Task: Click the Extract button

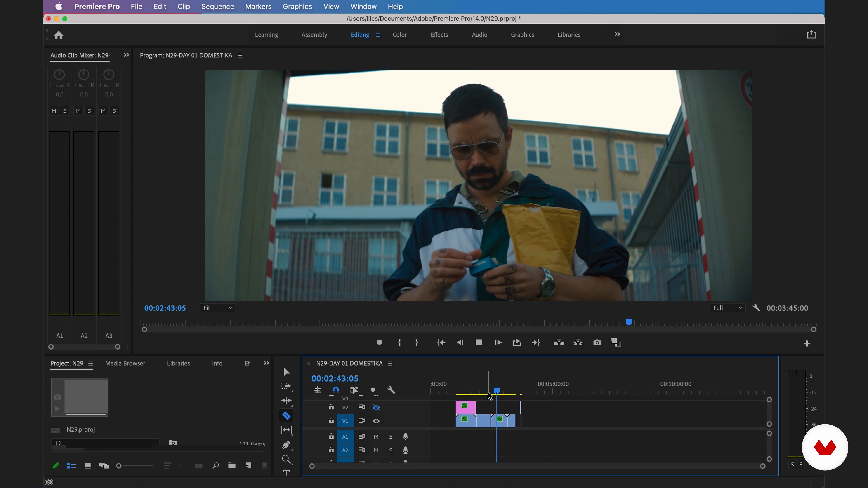Action: [x=578, y=343]
